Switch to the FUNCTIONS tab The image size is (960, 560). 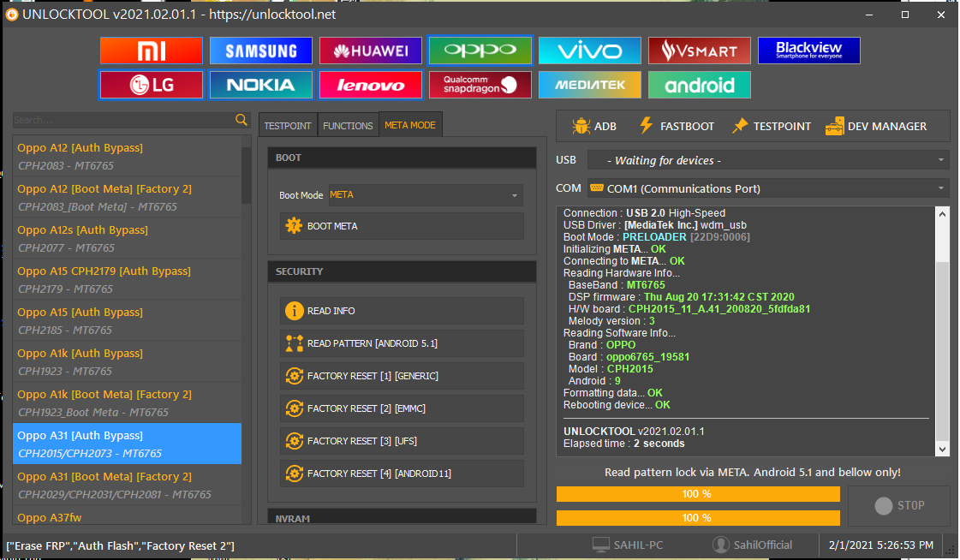pyautogui.click(x=348, y=126)
